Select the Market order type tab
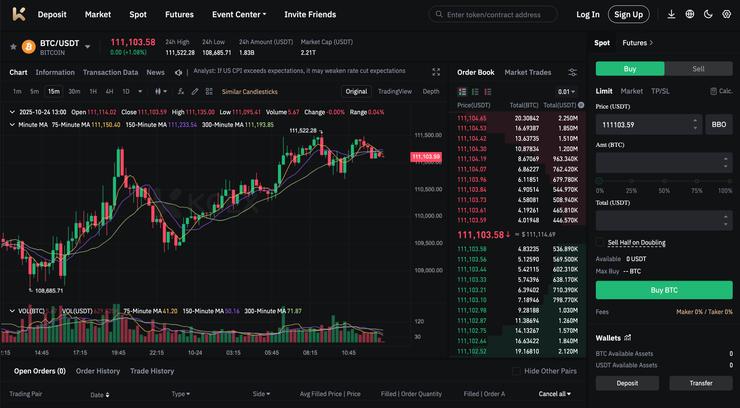 [x=631, y=91]
